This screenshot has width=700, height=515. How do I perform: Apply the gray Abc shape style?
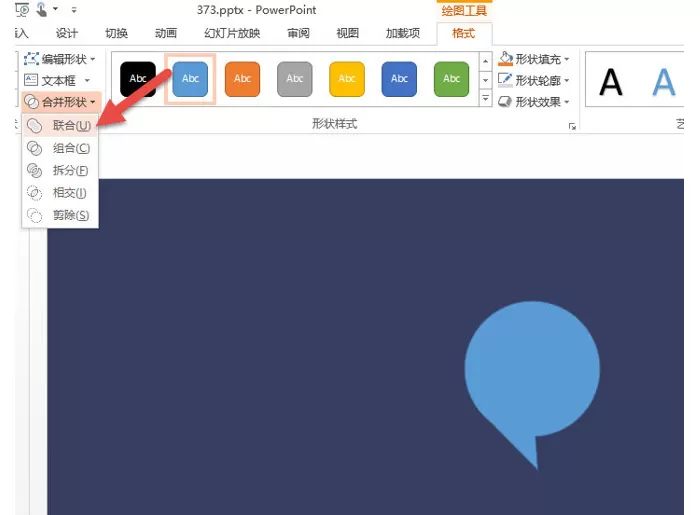[x=295, y=79]
